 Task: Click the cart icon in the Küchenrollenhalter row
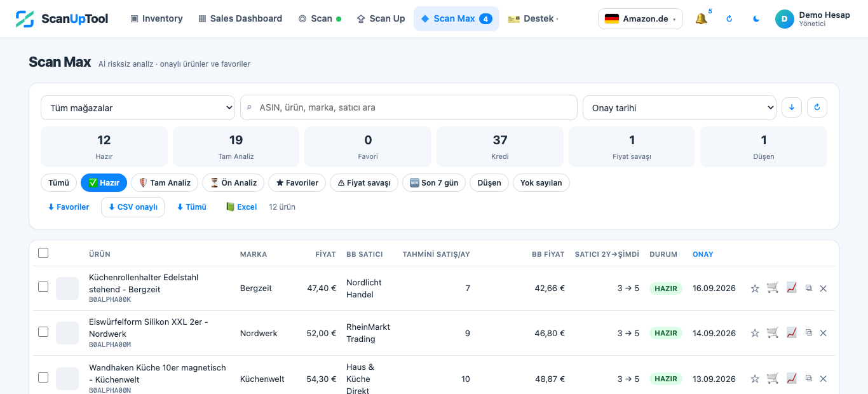[773, 288]
